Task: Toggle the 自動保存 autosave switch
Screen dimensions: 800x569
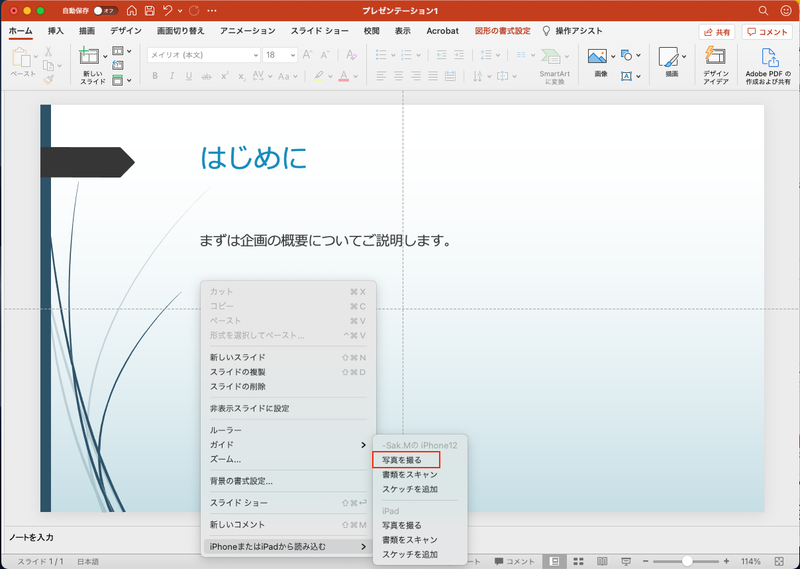Action: (104, 10)
